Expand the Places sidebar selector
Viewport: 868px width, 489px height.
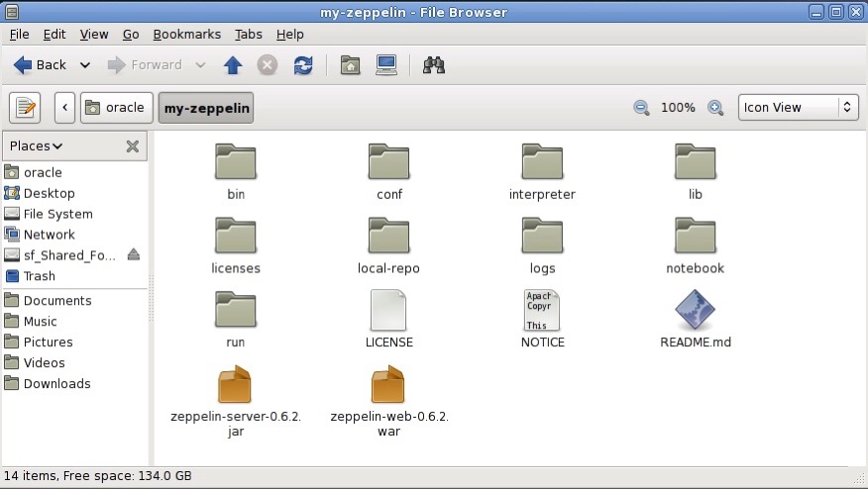(36, 147)
